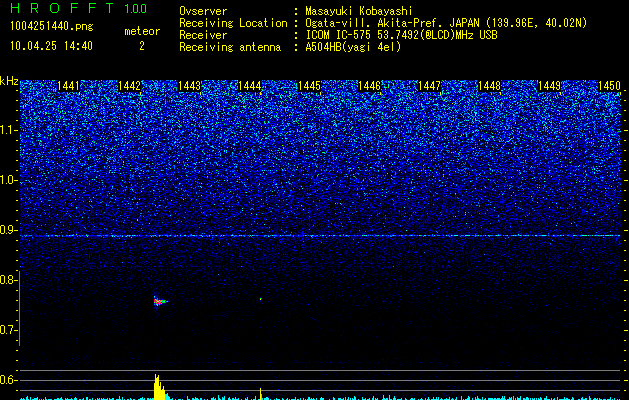Image resolution: width=629 pixels, height=400 pixels.
Task: Click the Ovserver field label
Action: [203, 12]
